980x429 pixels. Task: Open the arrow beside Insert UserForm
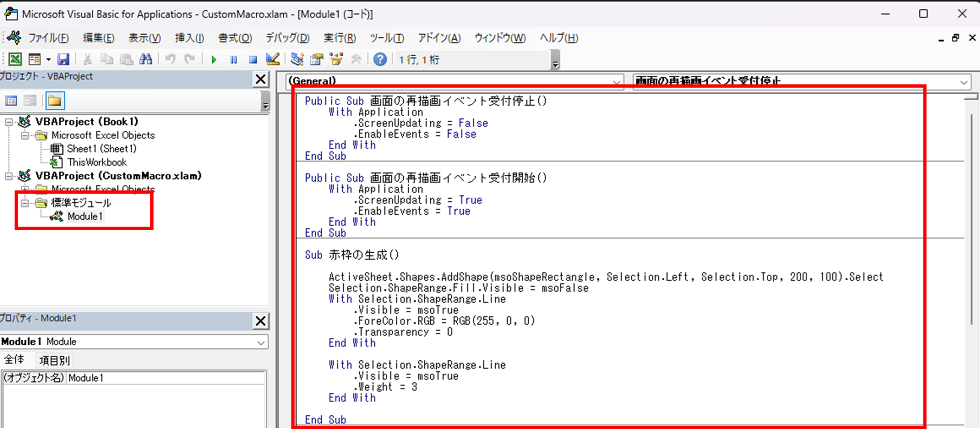[48, 59]
